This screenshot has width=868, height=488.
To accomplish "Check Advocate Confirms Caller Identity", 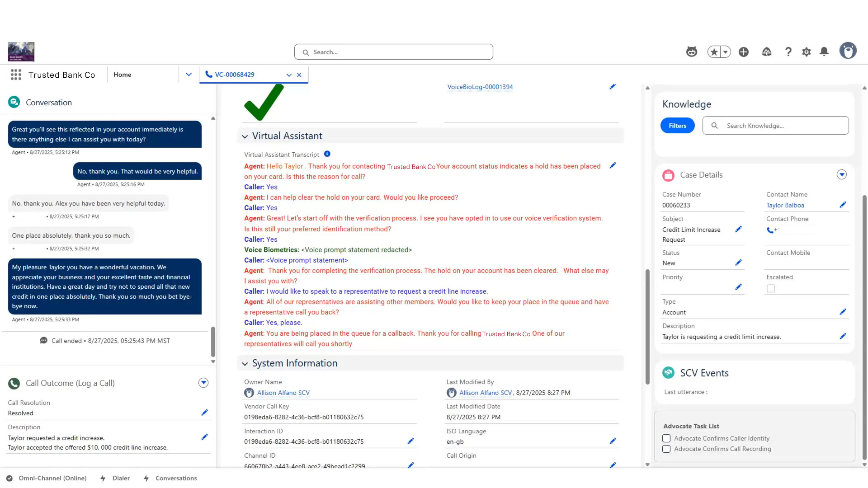I will (x=666, y=438).
